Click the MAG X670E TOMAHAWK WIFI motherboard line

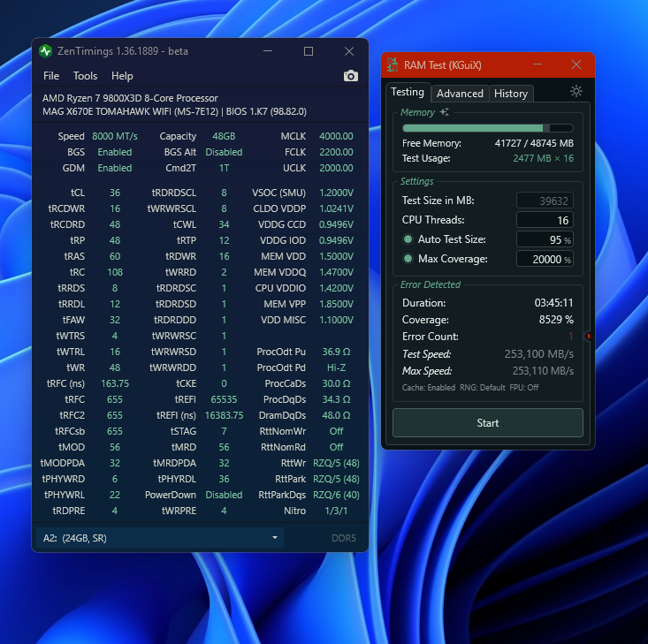(174, 111)
